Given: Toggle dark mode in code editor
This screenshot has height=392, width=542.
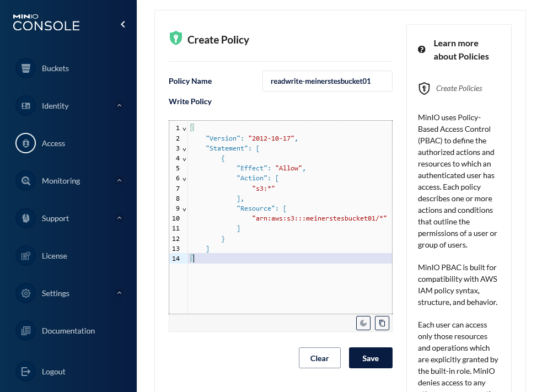Looking at the screenshot, I should 363,323.
